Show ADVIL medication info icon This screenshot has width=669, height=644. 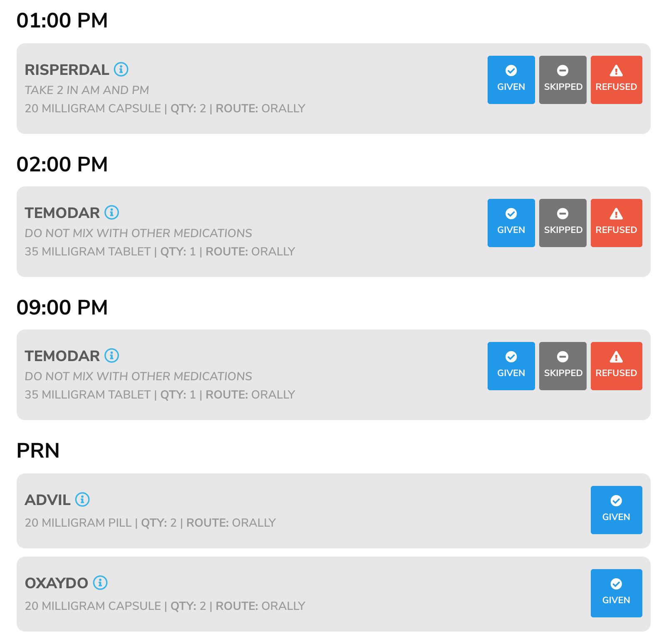[x=82, y=499]
